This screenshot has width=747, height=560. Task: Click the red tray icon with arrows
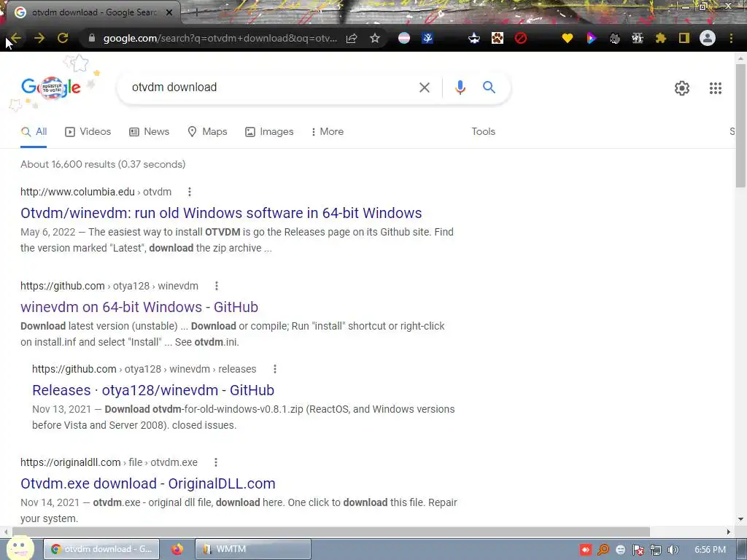[586, 550]
